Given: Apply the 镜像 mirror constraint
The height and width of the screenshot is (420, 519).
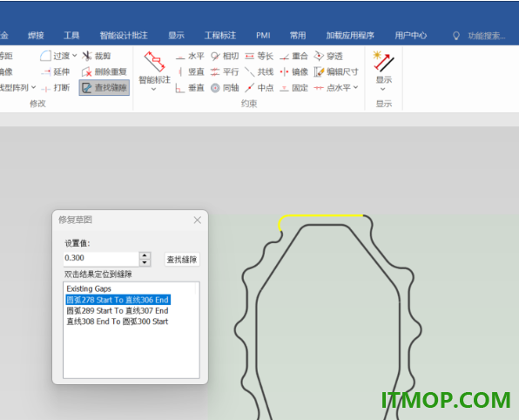Looking at the screenshot, I should 293,71.
